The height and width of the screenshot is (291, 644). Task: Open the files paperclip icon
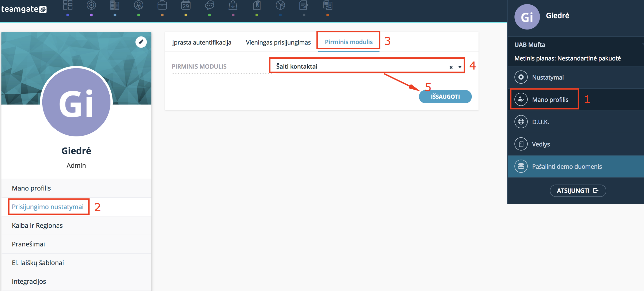coord(257,5)
